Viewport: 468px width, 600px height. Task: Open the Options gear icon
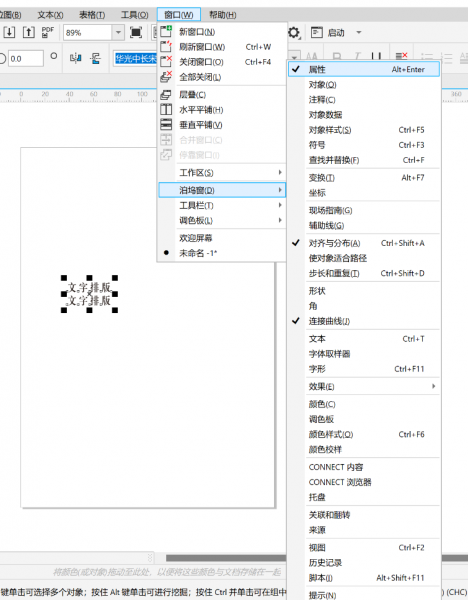[x=294, y=33]
